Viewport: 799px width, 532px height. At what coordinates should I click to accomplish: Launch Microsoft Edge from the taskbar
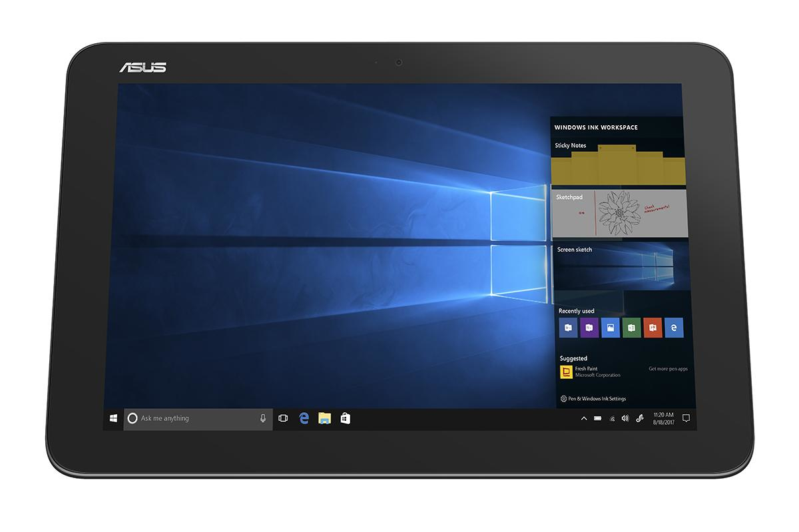coord(304,418)
